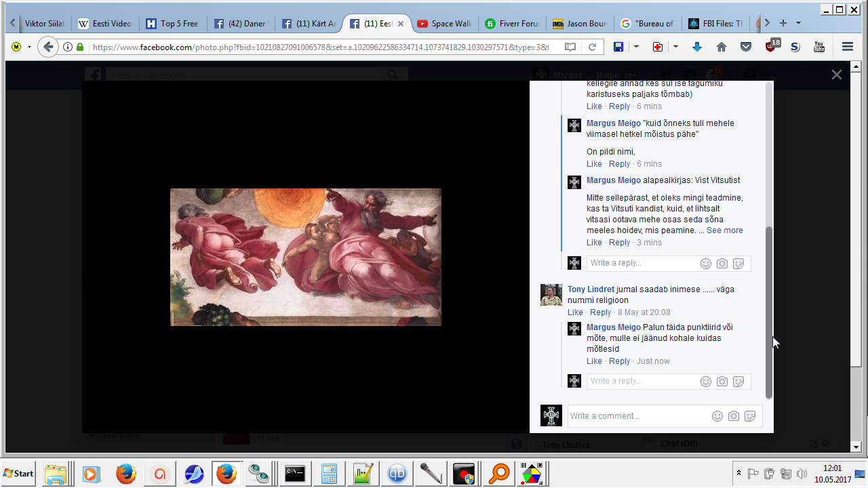Toggle Reader View in the address bar

coord(570,47)
